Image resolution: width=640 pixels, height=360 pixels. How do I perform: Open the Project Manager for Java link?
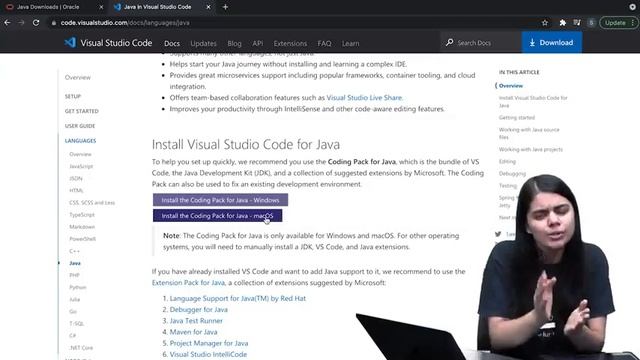click(209, 343)
